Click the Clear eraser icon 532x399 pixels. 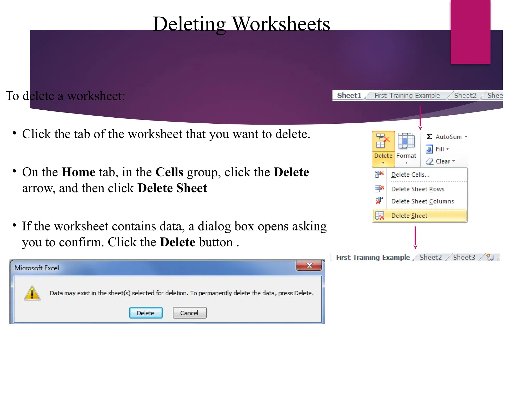click(x=429, y=161)
